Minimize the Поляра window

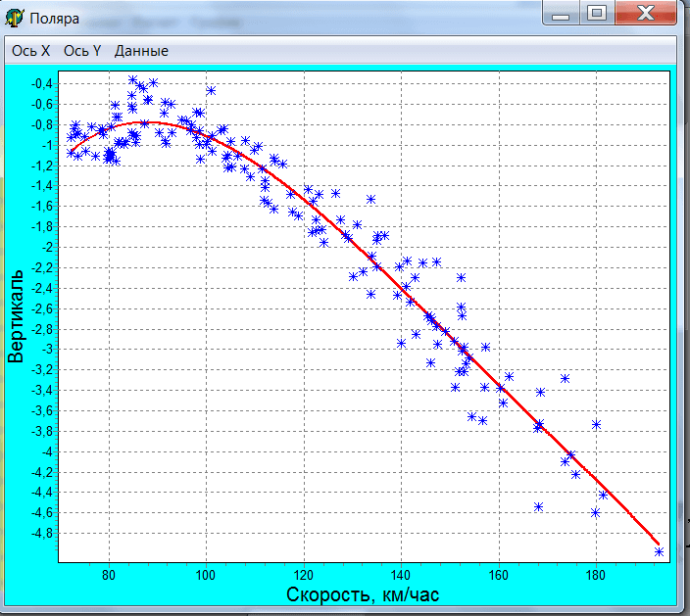[560, 13]
